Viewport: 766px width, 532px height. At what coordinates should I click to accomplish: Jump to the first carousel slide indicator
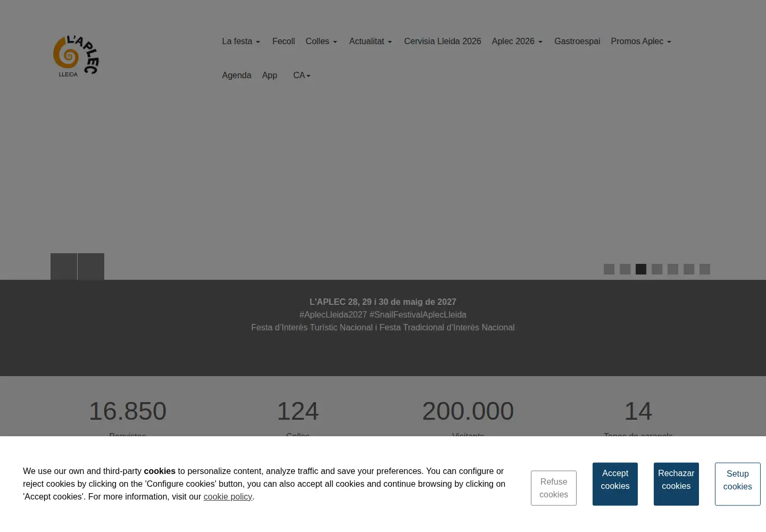(609, 269)
